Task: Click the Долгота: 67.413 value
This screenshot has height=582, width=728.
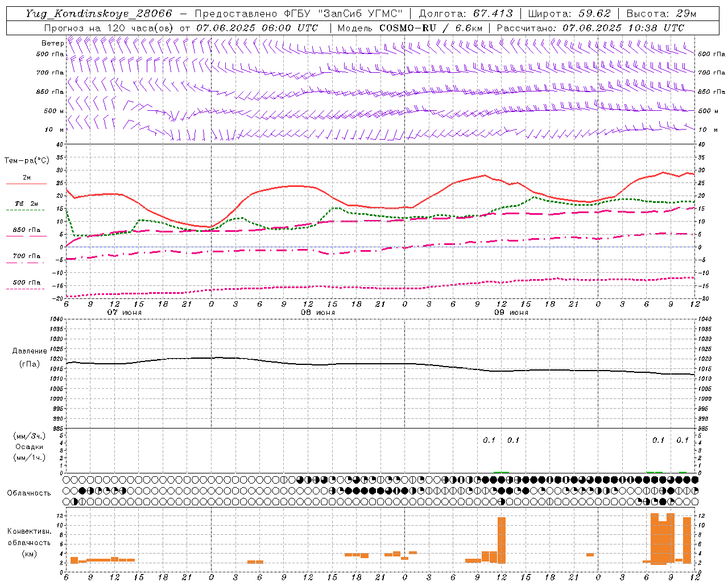Action: tap(466, 14)
